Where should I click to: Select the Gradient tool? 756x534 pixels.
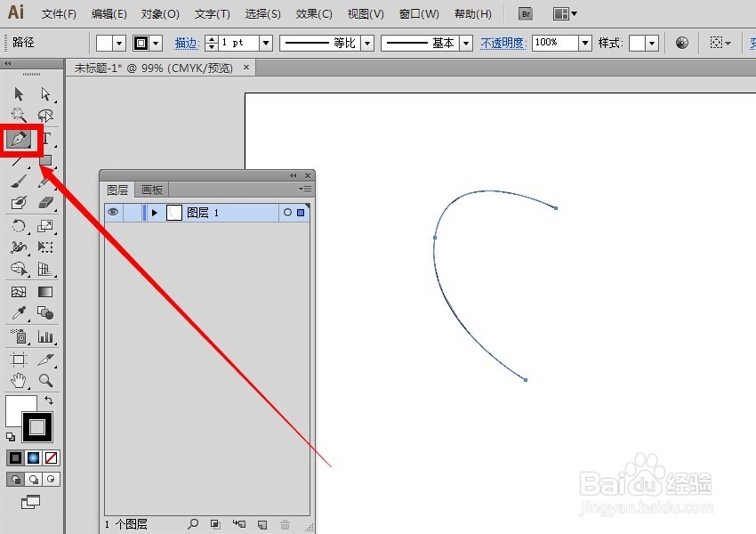[x=45, y=292]
